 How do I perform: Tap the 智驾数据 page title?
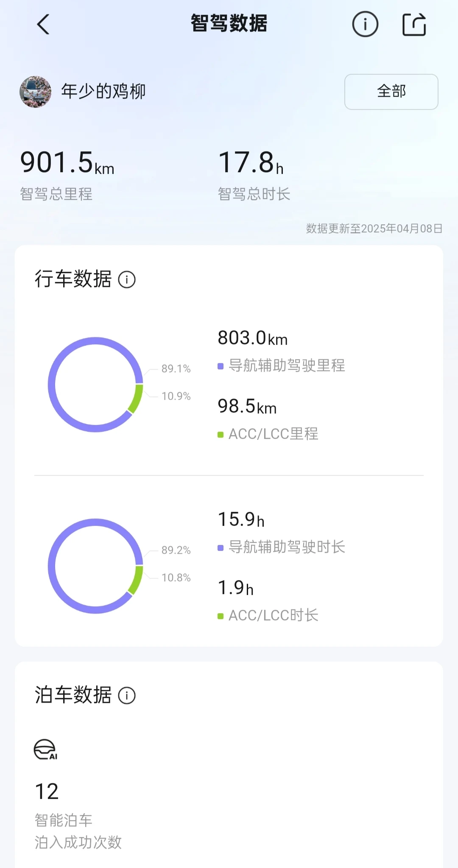(229, 23)
